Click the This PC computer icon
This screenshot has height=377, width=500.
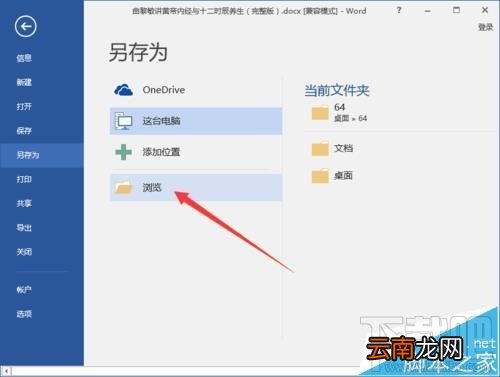[x=123, y=121]
